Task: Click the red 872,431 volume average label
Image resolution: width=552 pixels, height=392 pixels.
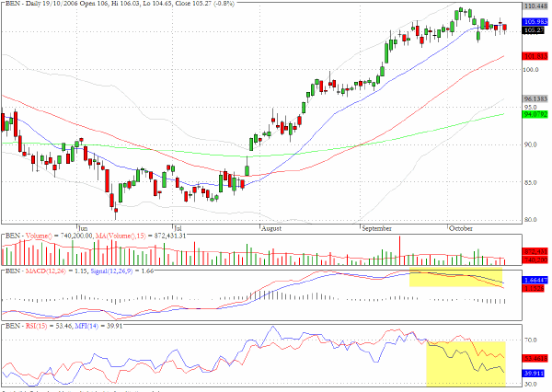Action: coord(535,252)
